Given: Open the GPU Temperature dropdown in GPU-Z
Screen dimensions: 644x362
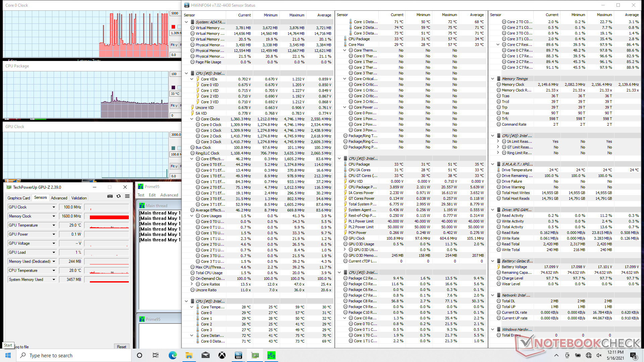Looking at the screenshot, I should 54,225.
